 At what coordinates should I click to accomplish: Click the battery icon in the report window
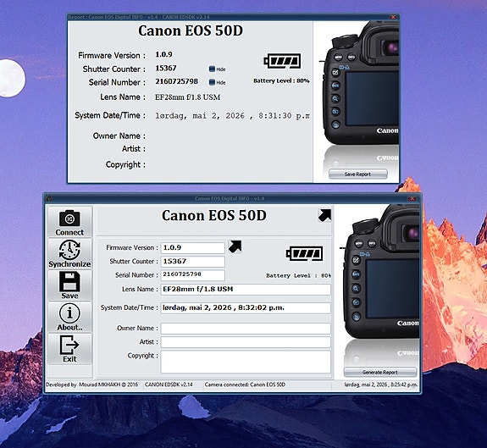tap(282, 61)
